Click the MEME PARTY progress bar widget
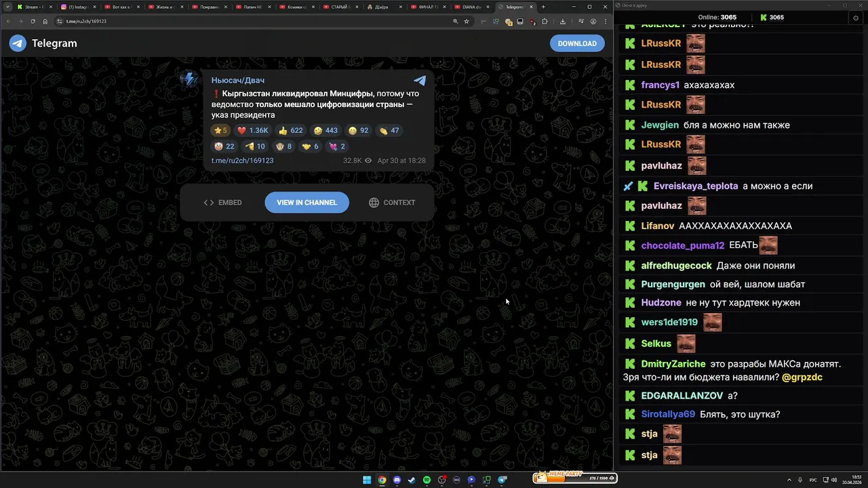The image size is (868, 488). coord(574,478)
